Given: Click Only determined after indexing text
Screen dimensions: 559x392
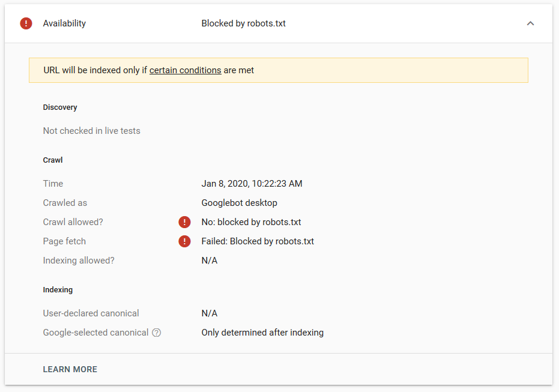Looking at the screenshot, I should [262, 333].
